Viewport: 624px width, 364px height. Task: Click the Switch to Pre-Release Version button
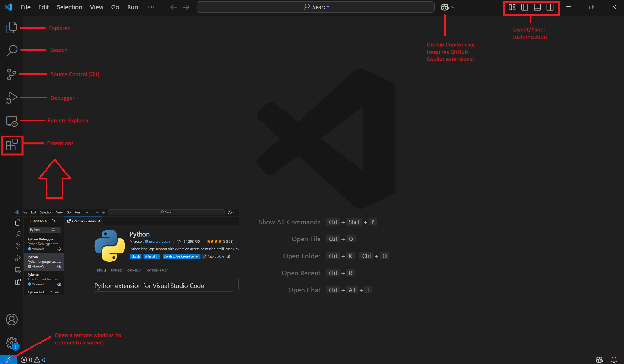tap(182, 256)
